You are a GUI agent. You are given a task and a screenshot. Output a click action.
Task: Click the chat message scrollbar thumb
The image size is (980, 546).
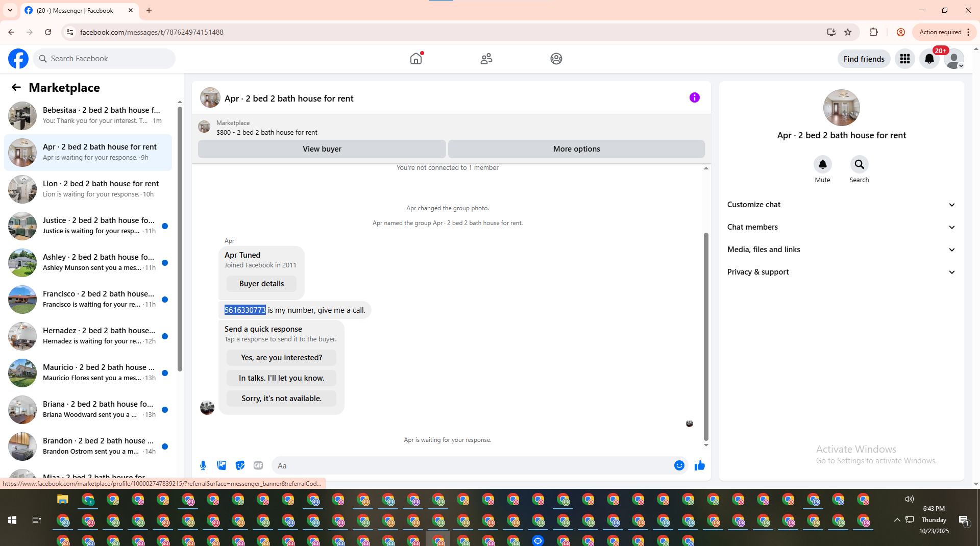coord(706,337)
